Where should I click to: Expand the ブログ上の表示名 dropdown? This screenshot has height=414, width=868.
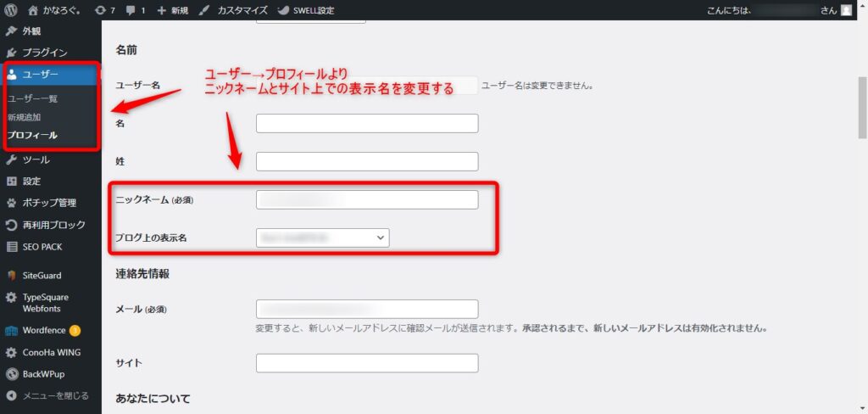pyautogui.click(x=322, y=238)
